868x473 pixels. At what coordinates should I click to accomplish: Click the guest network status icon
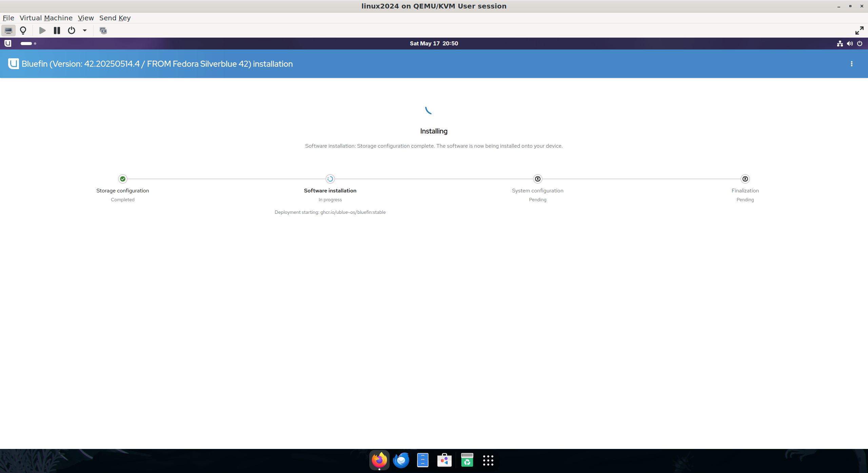click(840, 43)
